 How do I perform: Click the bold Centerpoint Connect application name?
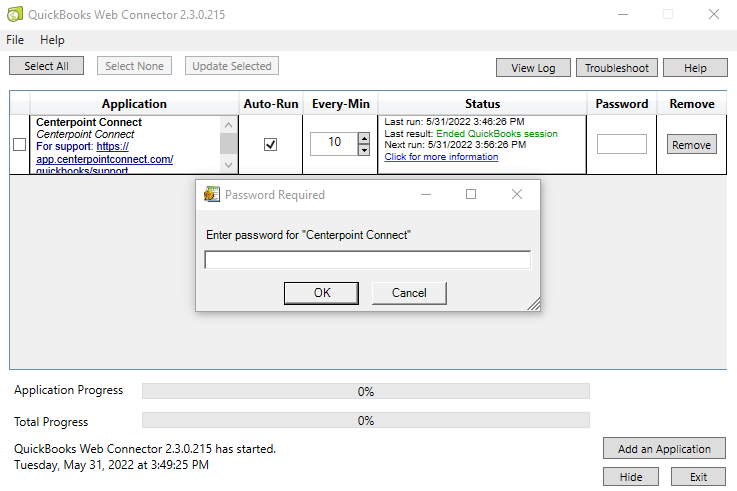tap(89, 122)
